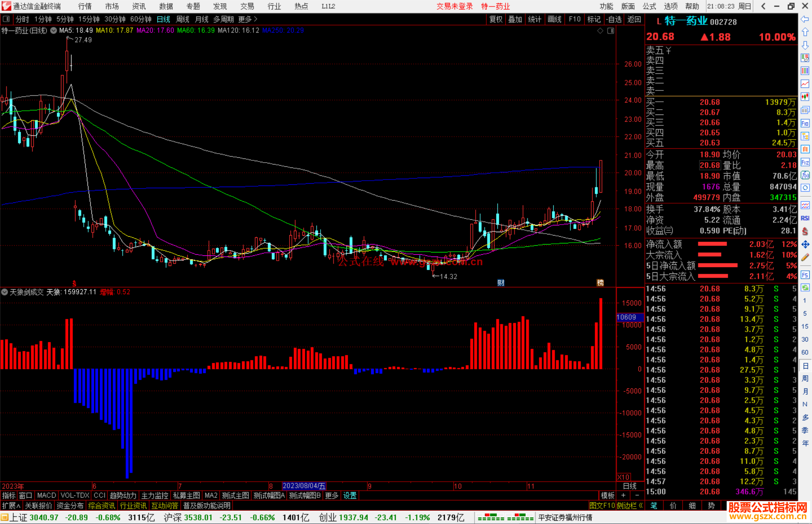This screenshot has width=812, height=524.
Task: Click the 设置 indicator settings link
Action: tap(350, 495)
